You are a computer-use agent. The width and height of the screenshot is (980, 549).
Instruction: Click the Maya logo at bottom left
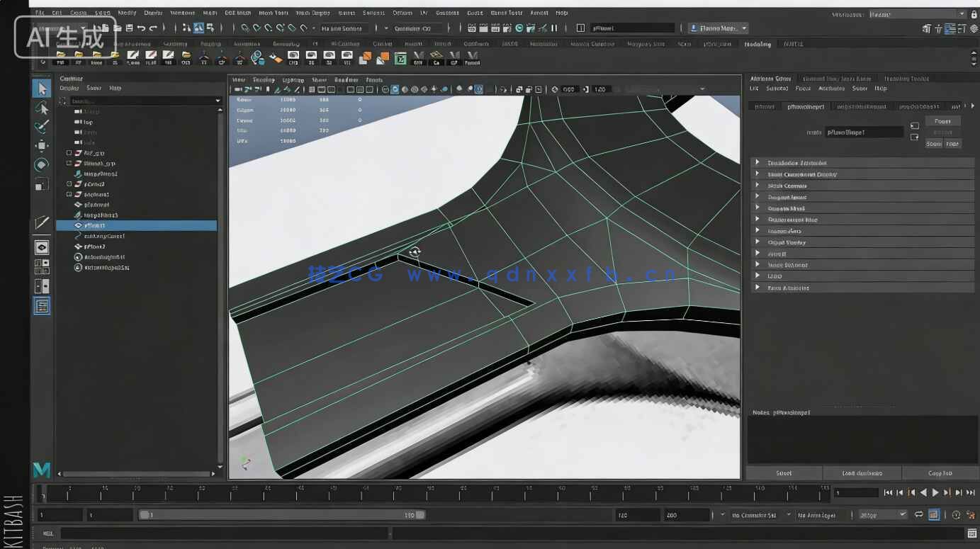point(42,470)
